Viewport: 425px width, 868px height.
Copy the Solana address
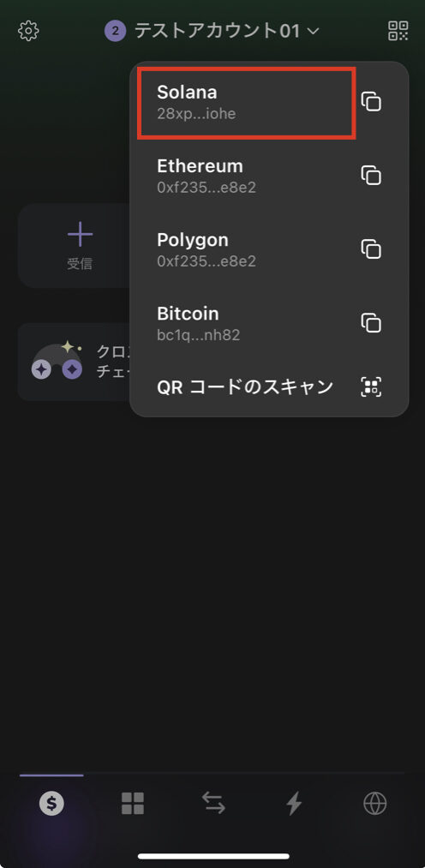[x=371, y=102]
